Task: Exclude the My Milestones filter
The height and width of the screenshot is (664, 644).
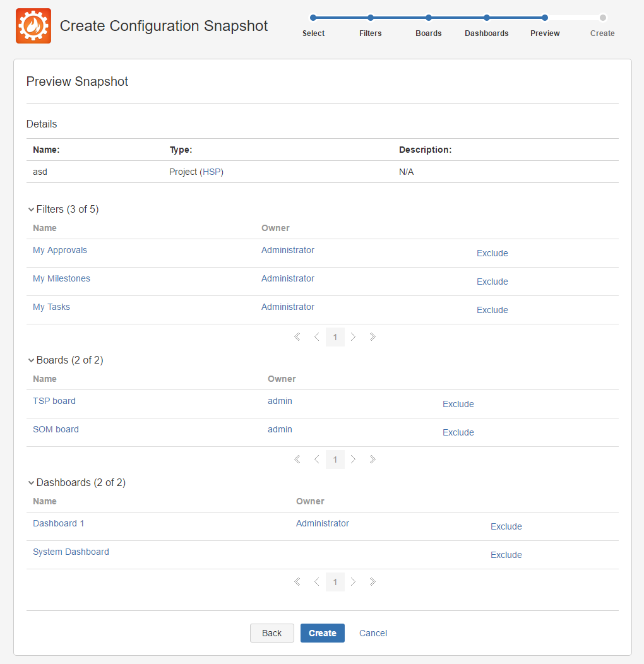Action: pyautogui.click(x=492, y=282)
